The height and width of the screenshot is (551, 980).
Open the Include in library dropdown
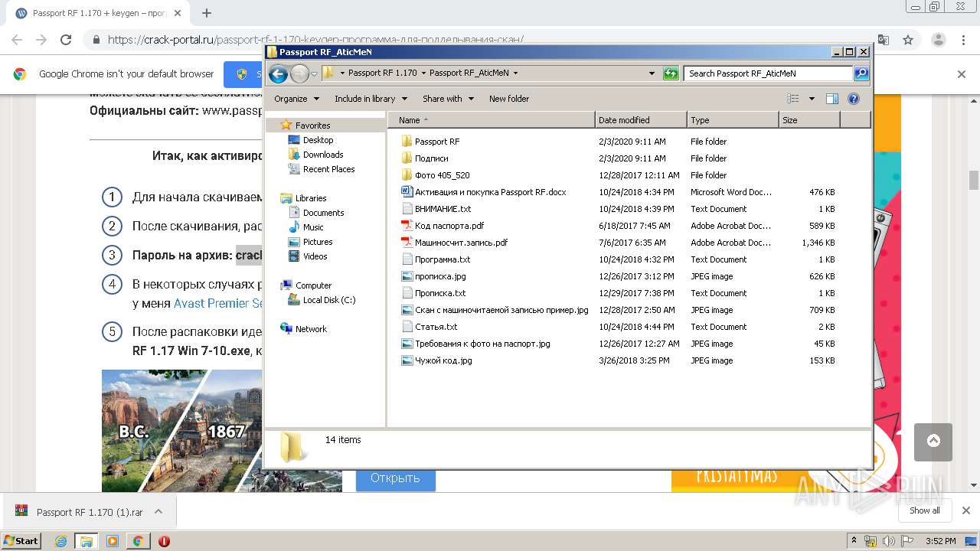click(x=371, y=99)
